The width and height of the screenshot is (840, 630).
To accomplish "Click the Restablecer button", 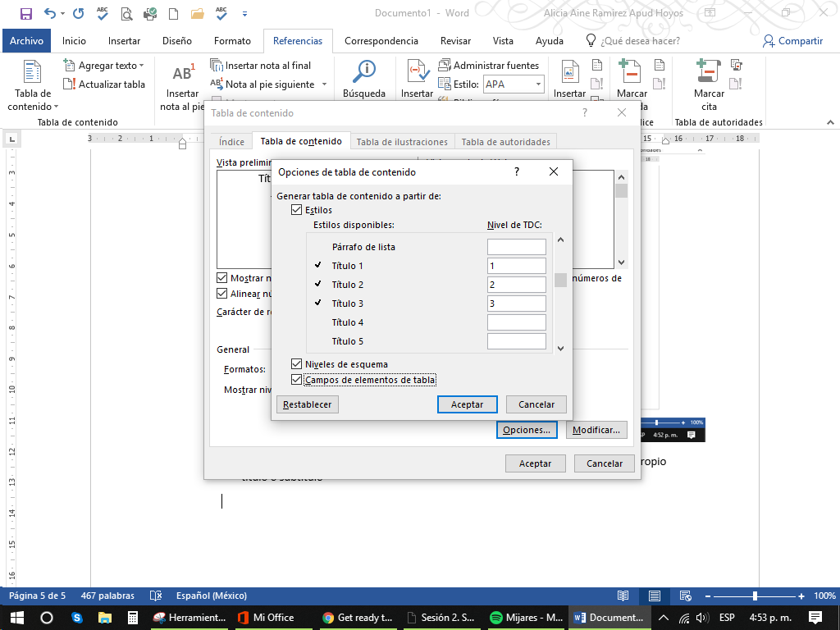I will [x=308, y=404].
